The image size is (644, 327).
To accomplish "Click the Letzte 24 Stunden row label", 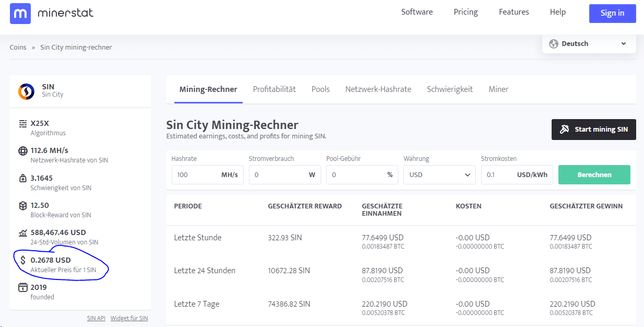I will coord(205,271).
